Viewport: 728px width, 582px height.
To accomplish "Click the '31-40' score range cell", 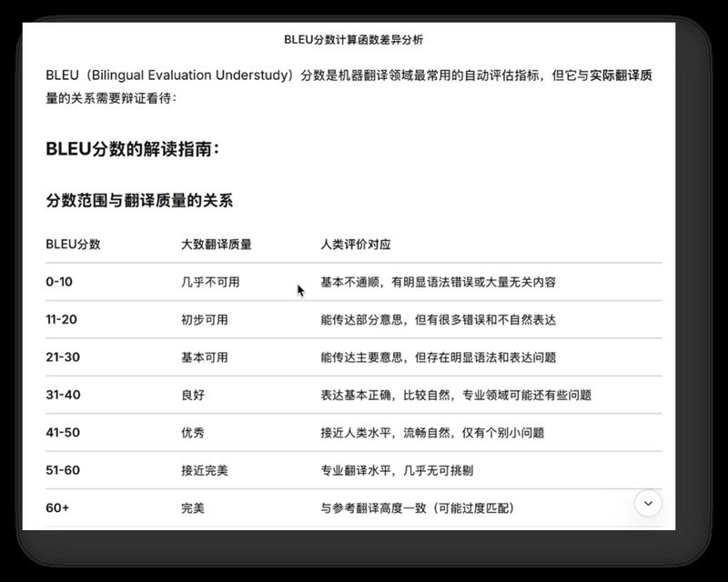I will point(63,395).
